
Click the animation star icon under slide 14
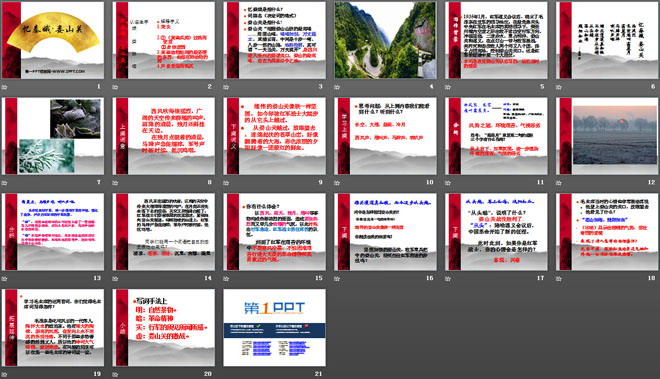[x=115, y=278]
